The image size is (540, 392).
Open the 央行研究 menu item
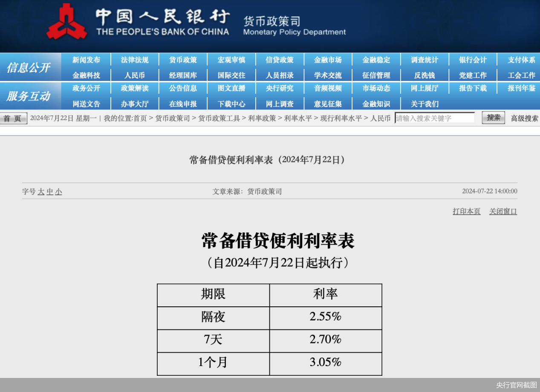(280, 88)
